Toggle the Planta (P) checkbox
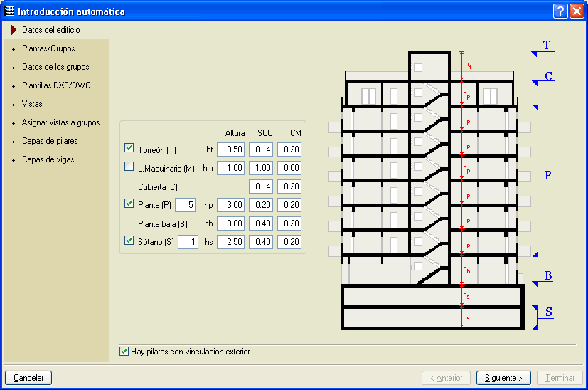Screen dimensions: 588x390 point(129,204)
